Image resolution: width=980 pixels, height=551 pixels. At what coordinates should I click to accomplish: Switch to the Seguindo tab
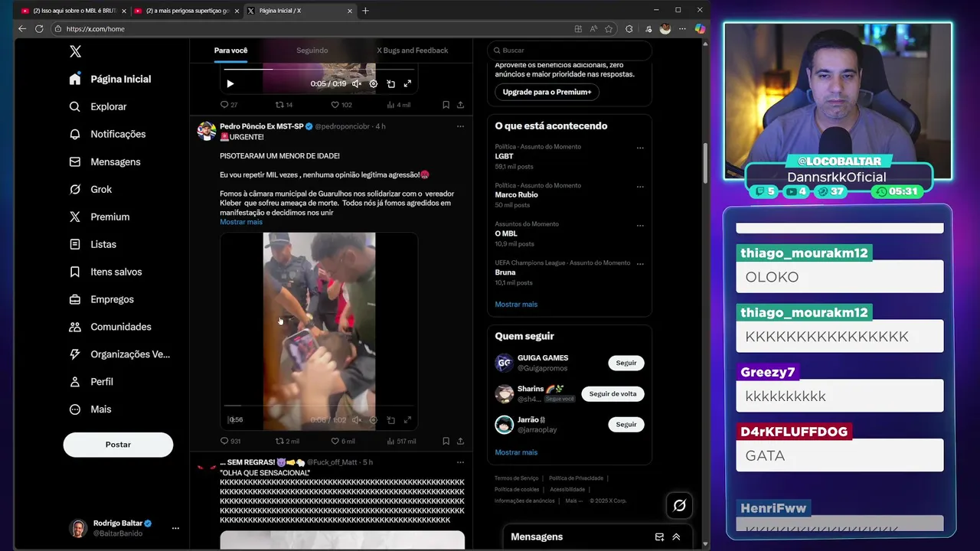coord(312,51)
